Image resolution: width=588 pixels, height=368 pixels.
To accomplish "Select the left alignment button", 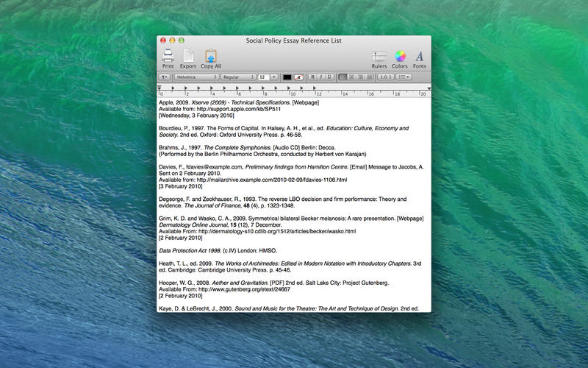I will (x=343, y=77).
